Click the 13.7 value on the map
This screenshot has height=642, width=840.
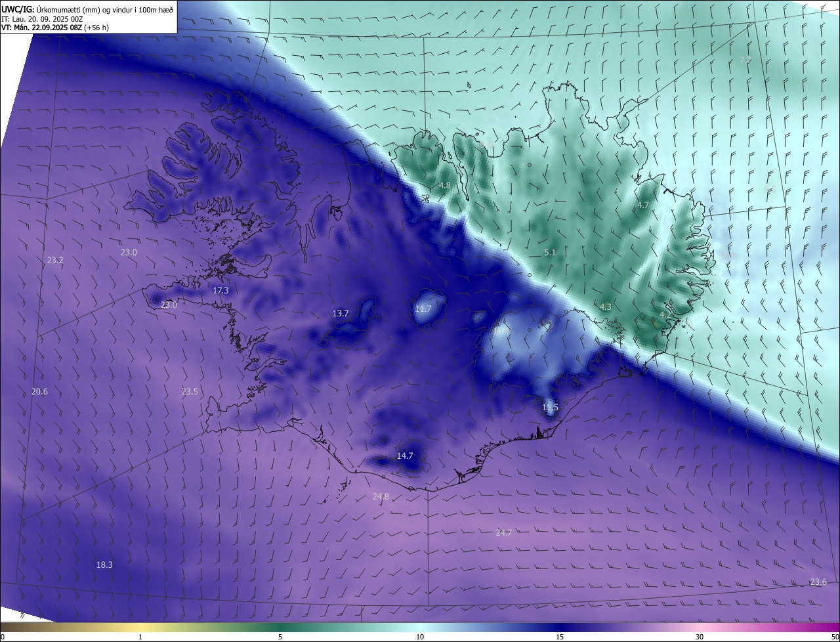point(341,313)
